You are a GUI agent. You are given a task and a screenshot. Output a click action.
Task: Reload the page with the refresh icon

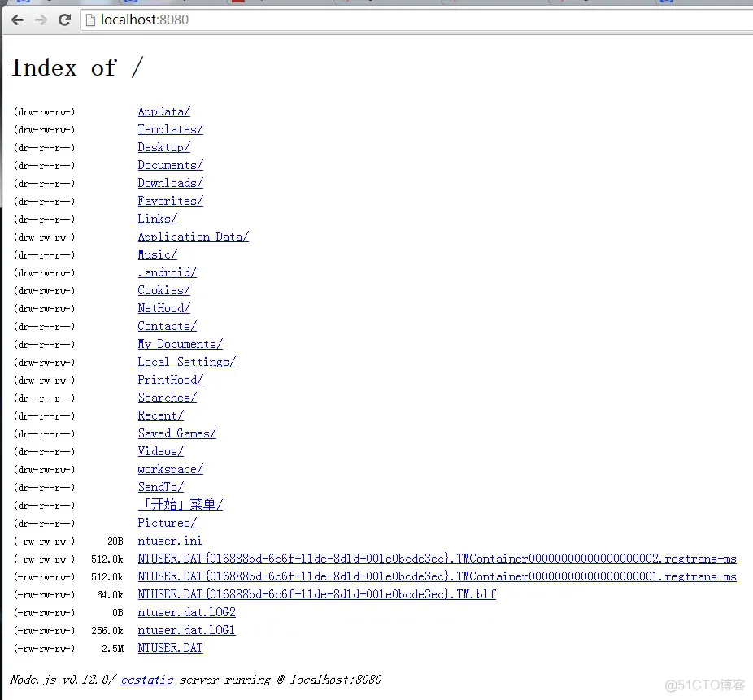[65, 20]
